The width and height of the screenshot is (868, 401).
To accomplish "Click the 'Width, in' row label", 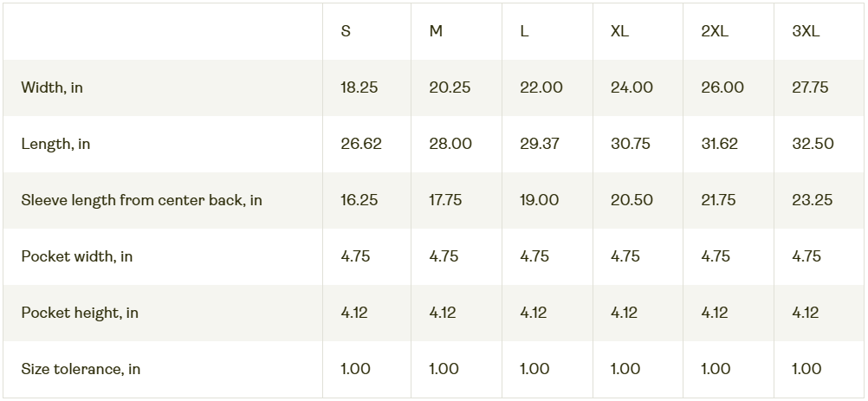I will point(52,87).
